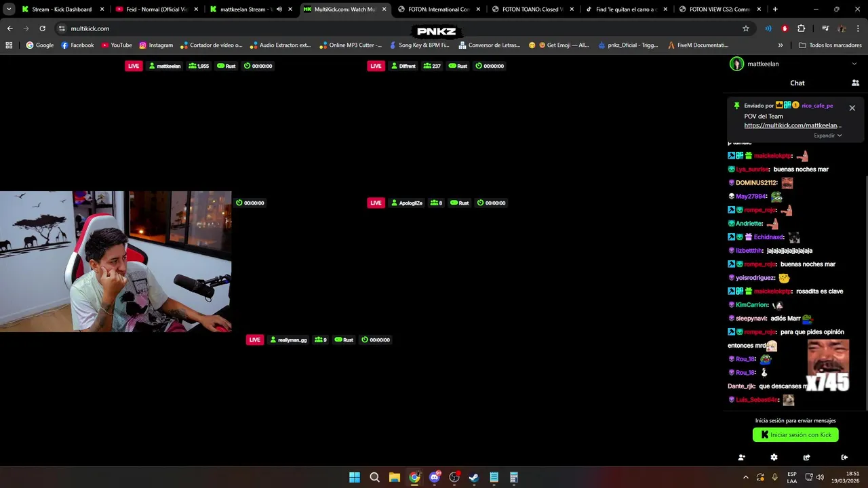
Task: Click the Rust category on reallyman_gg stream
Action: pyautogui.click(x=343, y=340)
